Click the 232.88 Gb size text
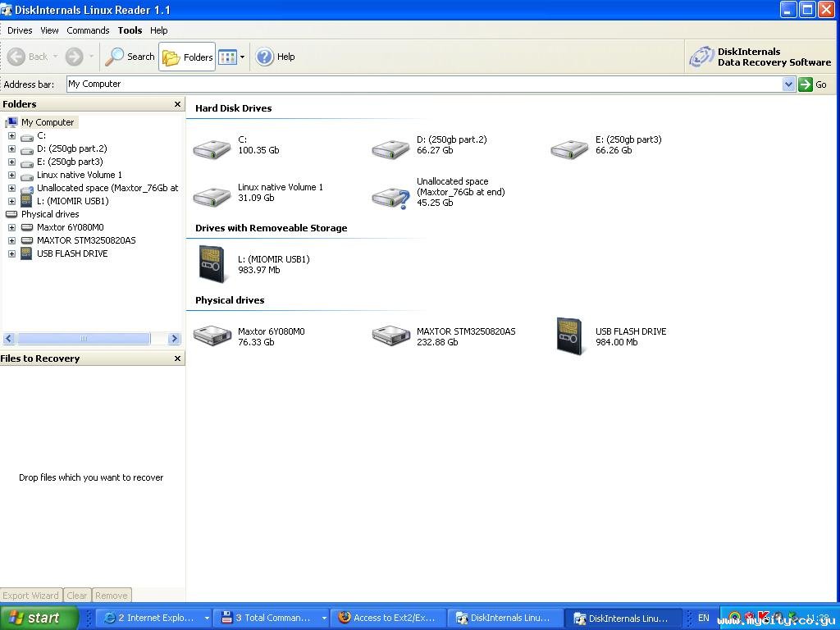Screen dimensions: 840x630 (437, 342)
